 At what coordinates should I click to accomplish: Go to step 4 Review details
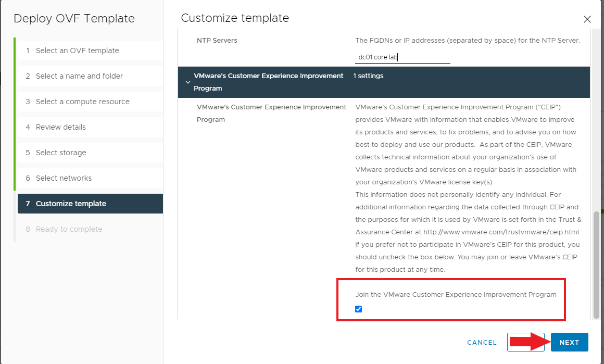[90, 127]
